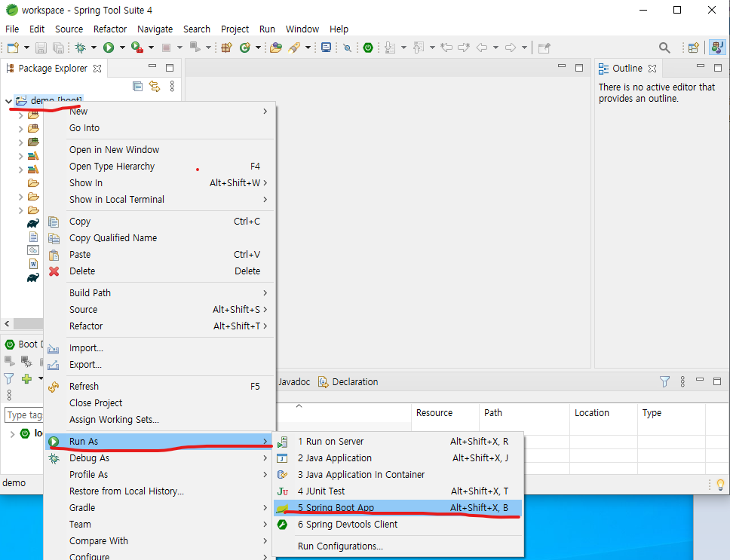
Task: Expand the New submenu arrow
Action: point(265,111)
